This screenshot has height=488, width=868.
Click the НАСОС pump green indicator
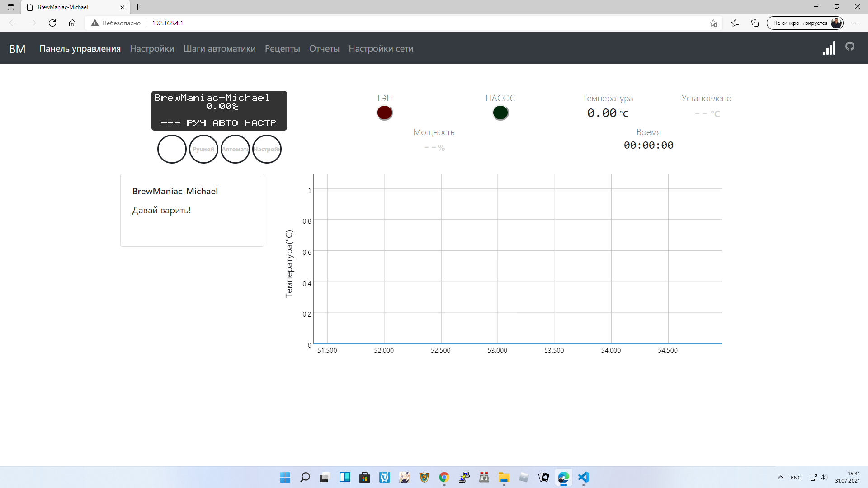tap(500, 113)
